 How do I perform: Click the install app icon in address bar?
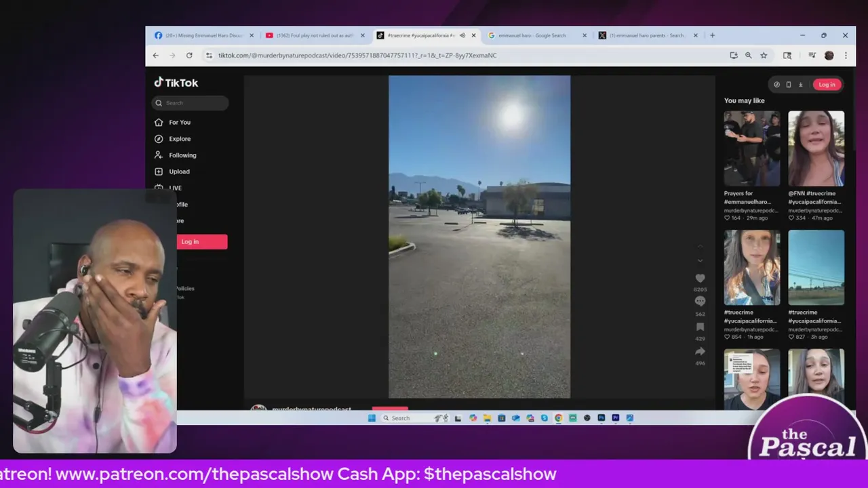point(734,56)
